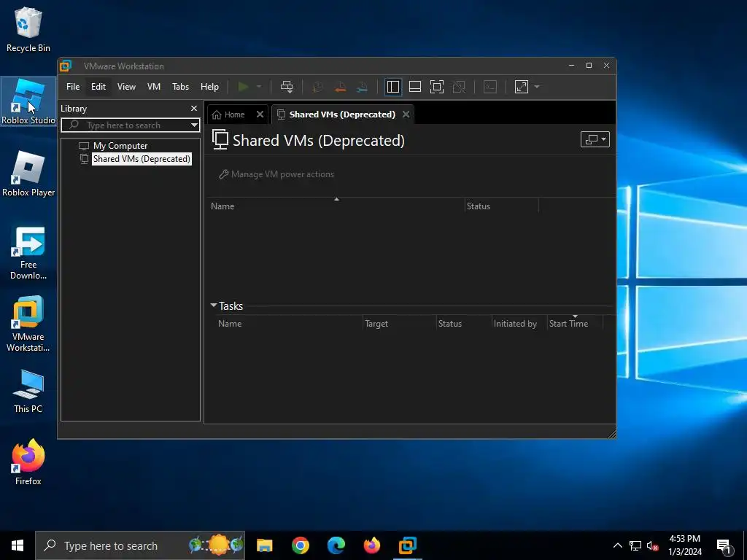Screen dimensions: 747x560
Task: Collapse the Tasks section
Action: click(x=214, y=306)
